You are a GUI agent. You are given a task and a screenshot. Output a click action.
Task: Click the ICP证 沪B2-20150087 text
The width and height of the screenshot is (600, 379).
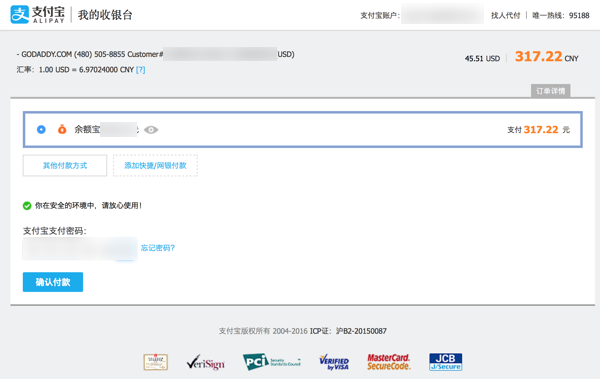tap(348, 331)
